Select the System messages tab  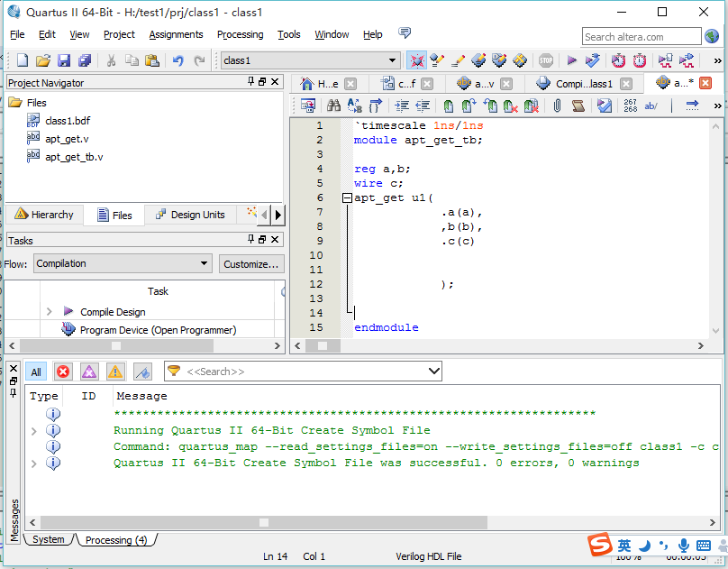49,539
